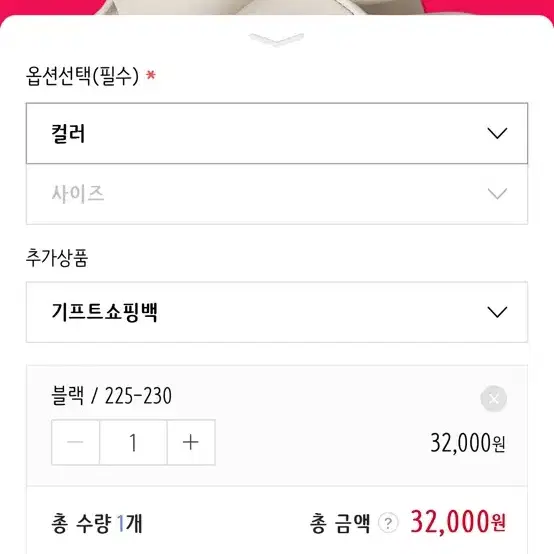The height and width of the screenshot is (554, 554).
Task: Decrease quantity with the minus button
Action: click(x=75, y=442)
